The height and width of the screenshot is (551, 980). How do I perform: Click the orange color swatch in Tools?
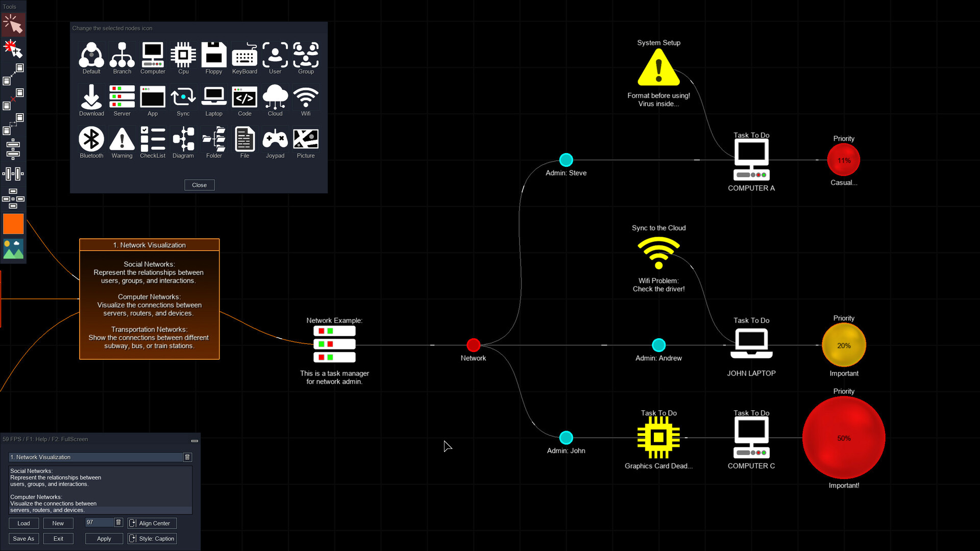(13, 223)
